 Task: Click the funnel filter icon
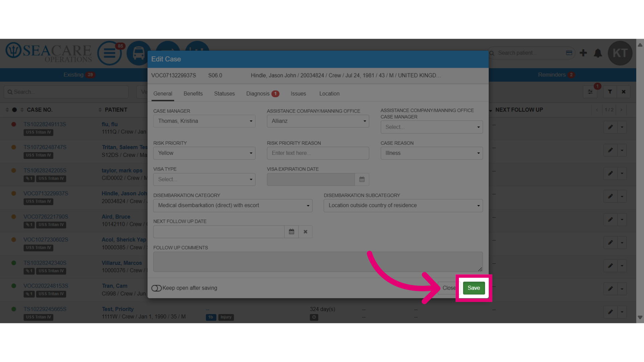tap(610, 92)
